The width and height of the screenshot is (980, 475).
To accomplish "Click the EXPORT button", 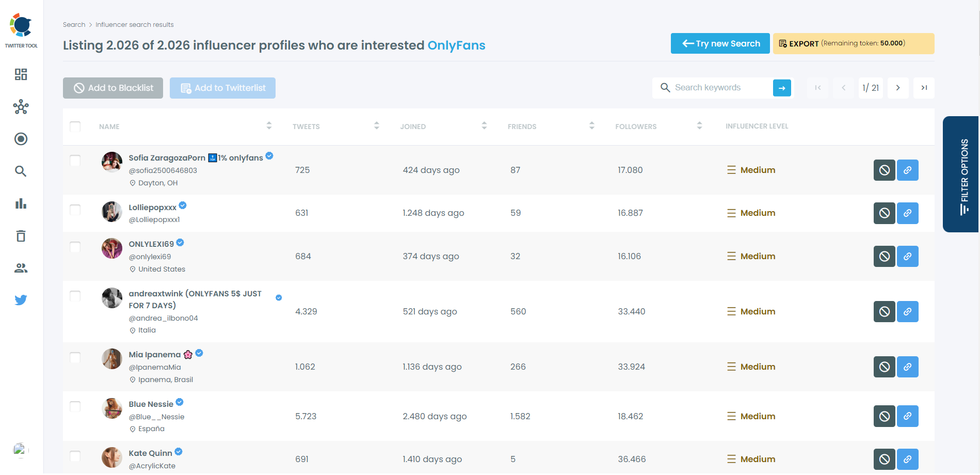I will click(854, 43).
